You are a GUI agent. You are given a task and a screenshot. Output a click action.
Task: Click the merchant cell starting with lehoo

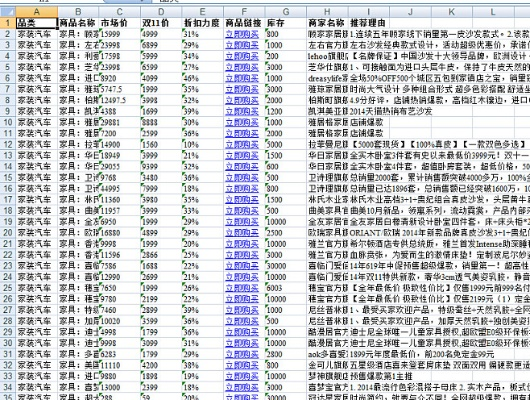coord(327,56)
